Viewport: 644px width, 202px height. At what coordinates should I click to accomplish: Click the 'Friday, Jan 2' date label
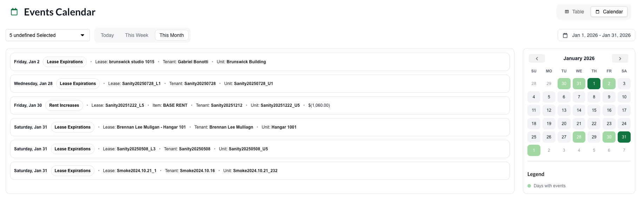[x=27, y=62]
